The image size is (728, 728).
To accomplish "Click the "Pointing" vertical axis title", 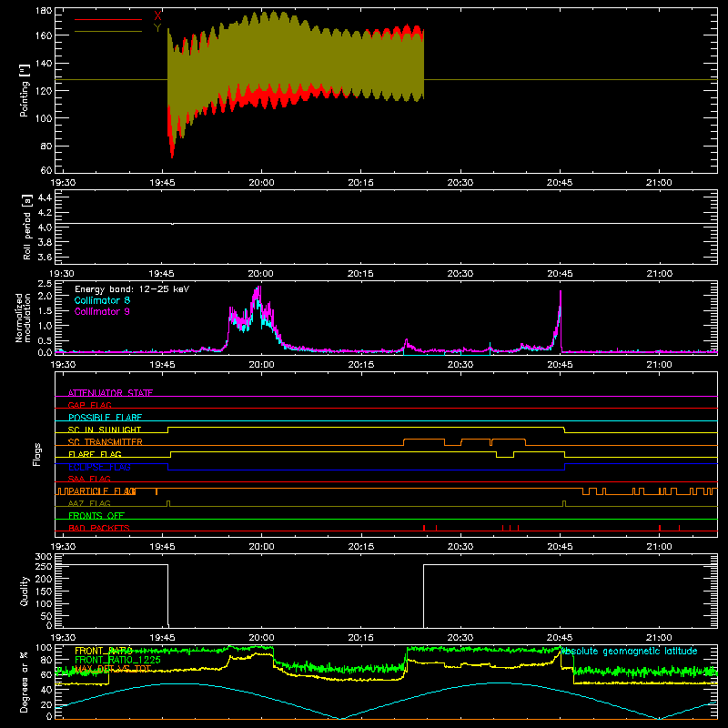I will click(25, 90).
